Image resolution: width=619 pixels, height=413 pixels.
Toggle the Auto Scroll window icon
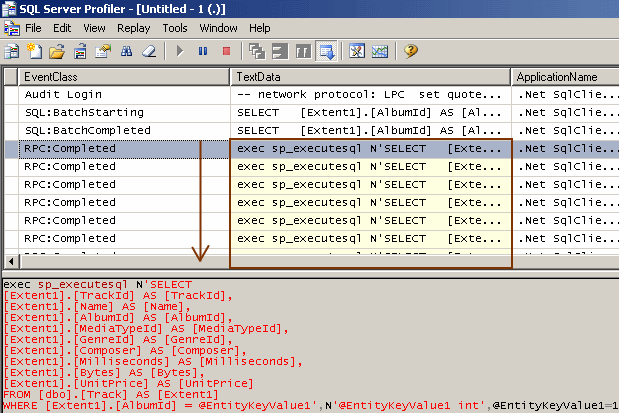(326, 51)
